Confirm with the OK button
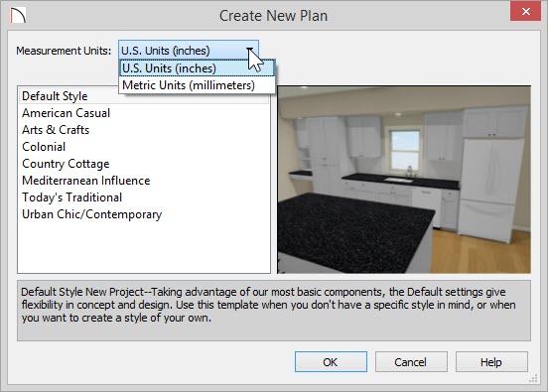 point(331,362)
